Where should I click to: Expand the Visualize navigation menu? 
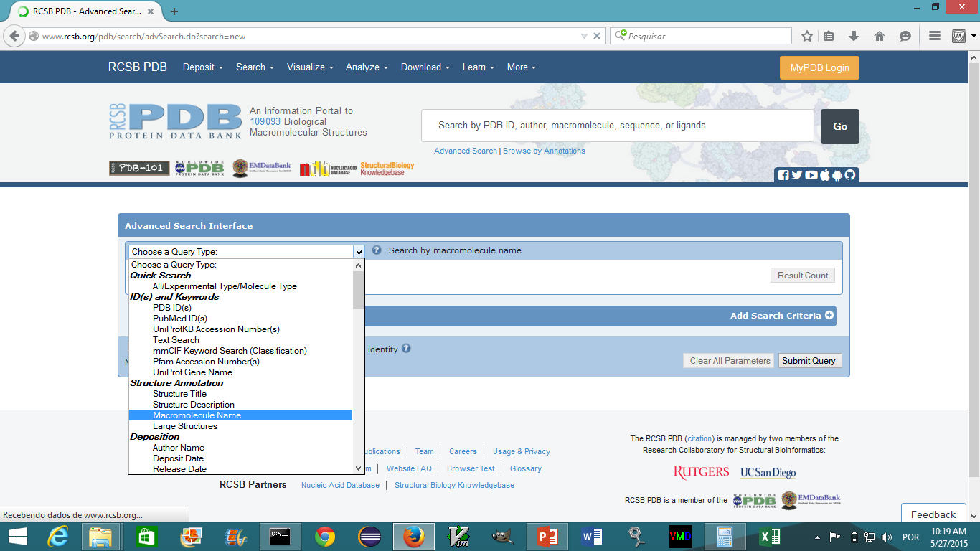(310, 67)
